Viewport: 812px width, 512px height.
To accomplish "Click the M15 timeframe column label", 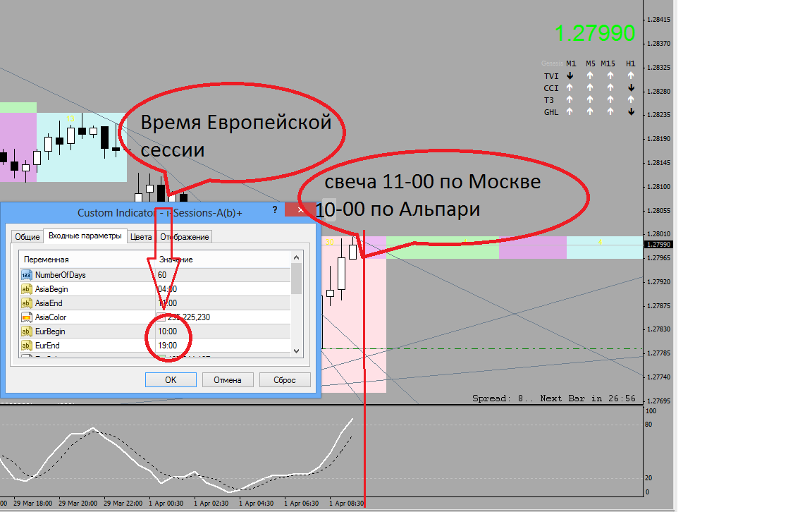I will [608, 63].
